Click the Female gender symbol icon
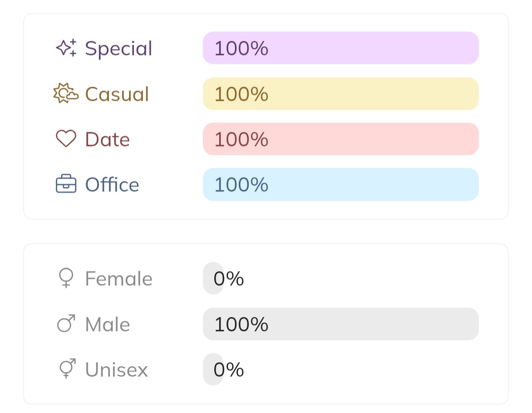The image size is (532, 413). click(66, 278)
